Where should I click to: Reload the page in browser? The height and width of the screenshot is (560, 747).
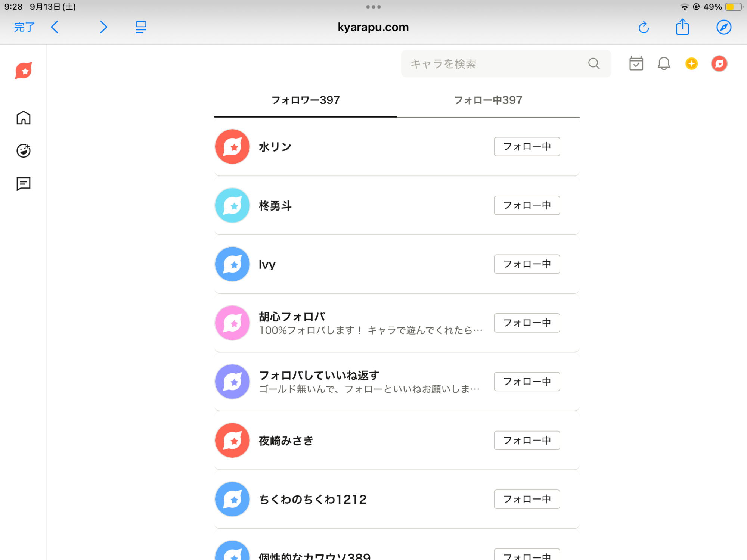[644, 27]
